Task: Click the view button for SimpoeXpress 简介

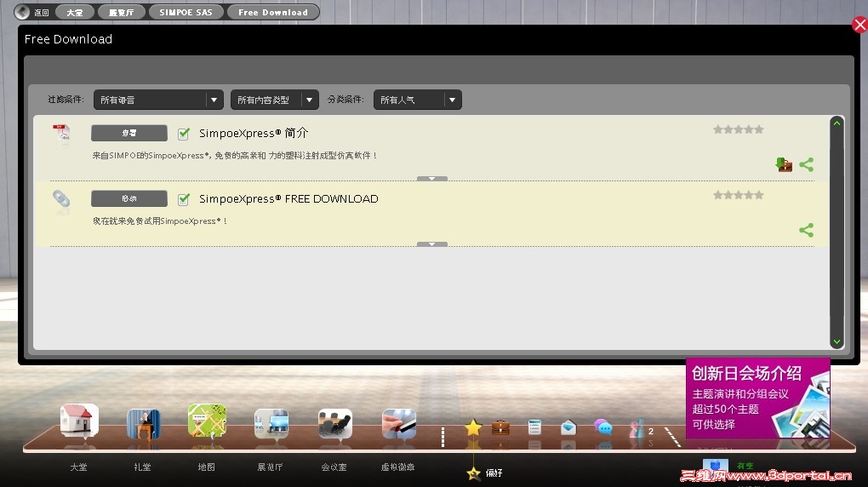Action: click(x=129, y=133)
